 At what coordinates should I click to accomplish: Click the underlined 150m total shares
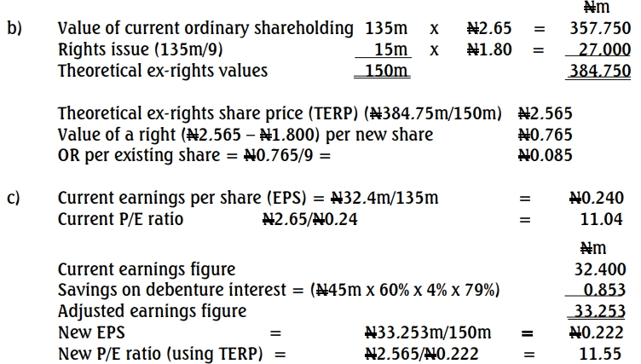387,71
